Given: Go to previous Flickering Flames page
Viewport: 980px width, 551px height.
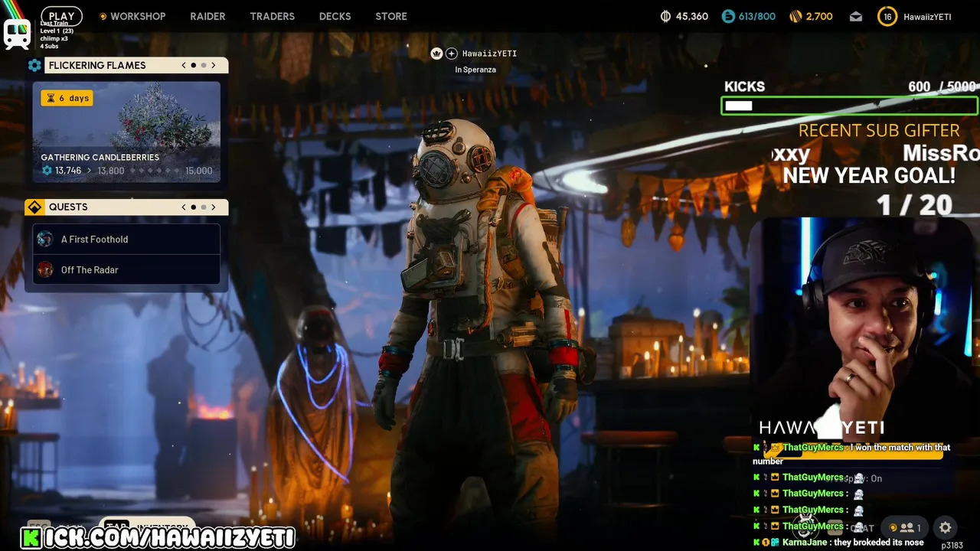Looking at the screenshot, I should tap(184, 65).
